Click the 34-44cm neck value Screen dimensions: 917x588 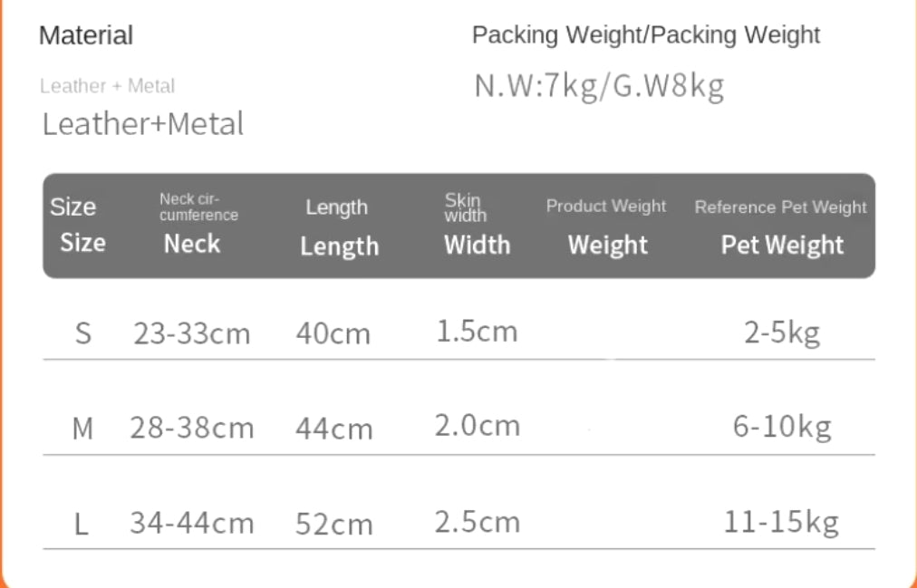pos(192,523)
